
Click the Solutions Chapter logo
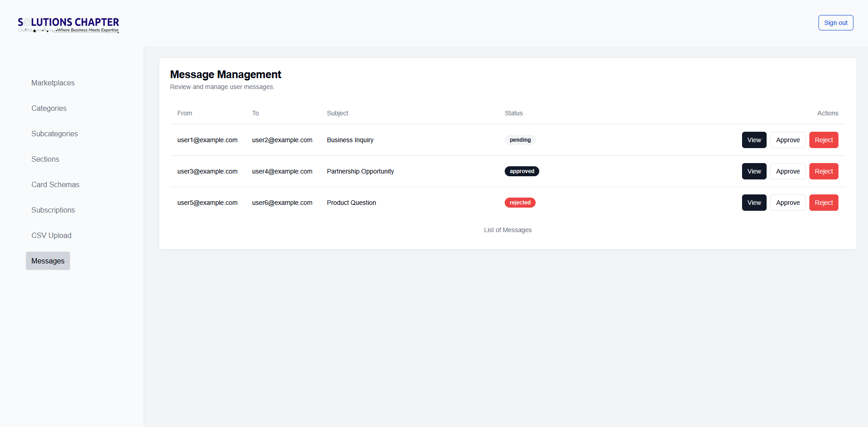tap(68, 25)
